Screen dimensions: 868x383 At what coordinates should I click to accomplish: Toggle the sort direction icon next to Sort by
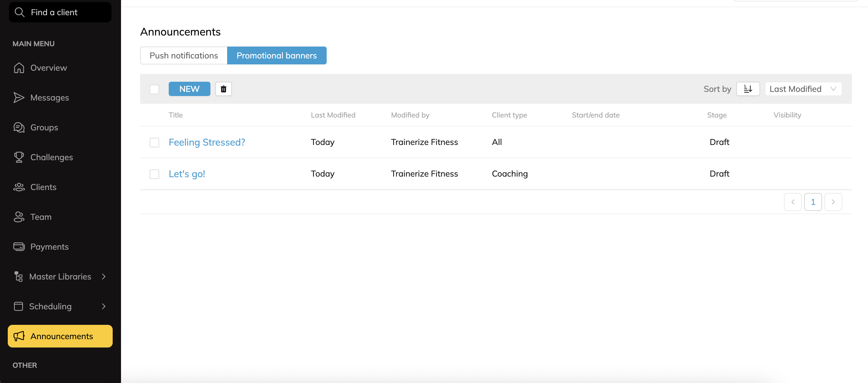pos(748,89)
